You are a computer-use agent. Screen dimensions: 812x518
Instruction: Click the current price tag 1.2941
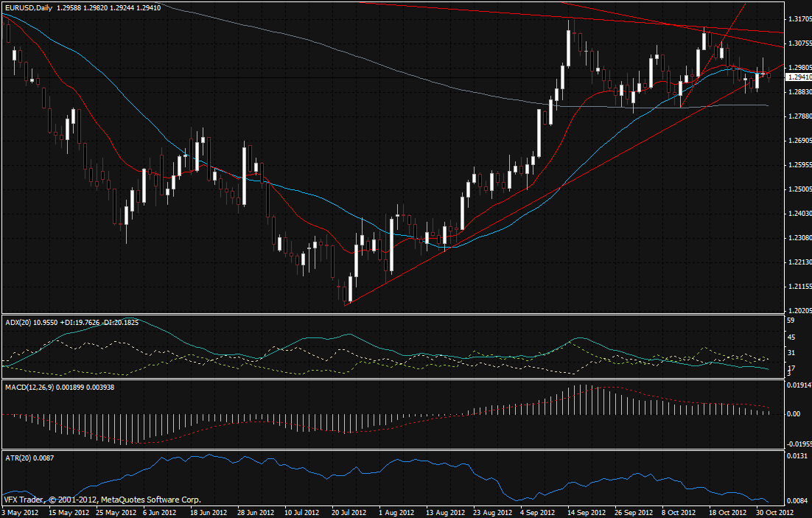[798, 77]
